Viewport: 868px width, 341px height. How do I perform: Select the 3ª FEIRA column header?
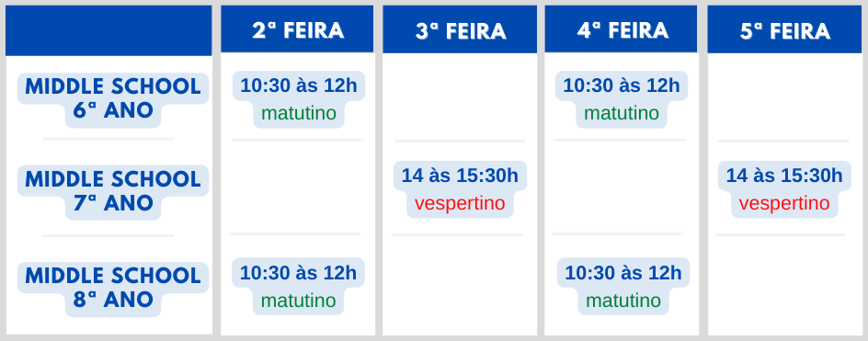click(x=460, y=29)
